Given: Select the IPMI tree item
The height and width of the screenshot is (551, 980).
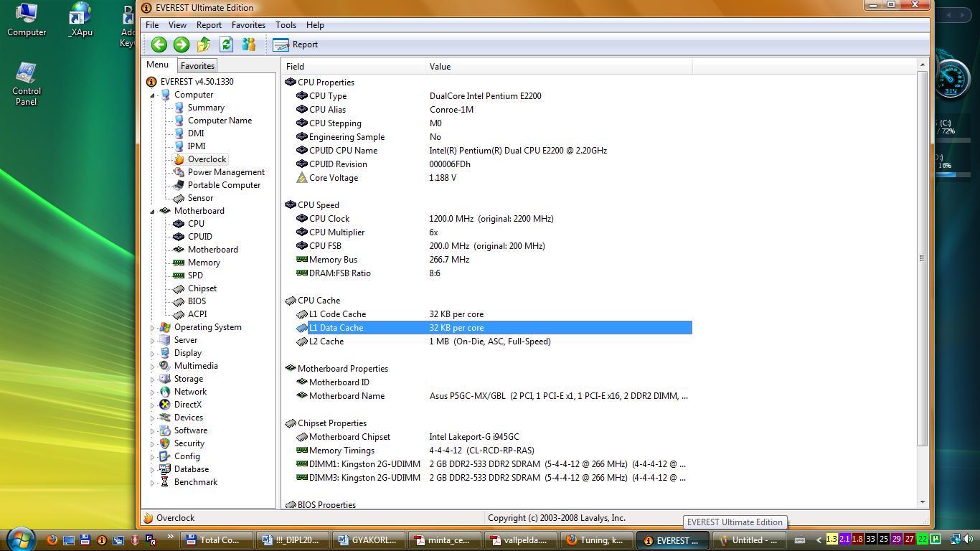Looking at the screenshot, I should point(197,146).
